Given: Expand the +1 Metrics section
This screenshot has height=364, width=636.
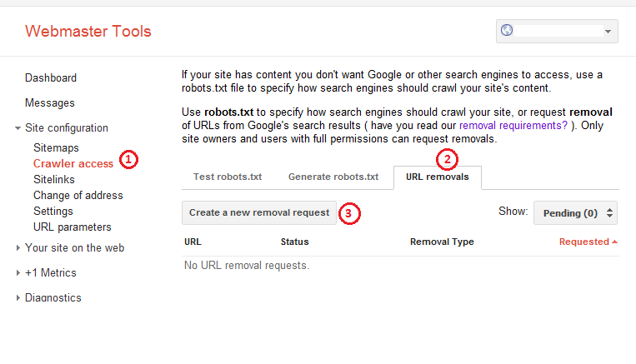Looking at the screenshot, I should [18, 273].
